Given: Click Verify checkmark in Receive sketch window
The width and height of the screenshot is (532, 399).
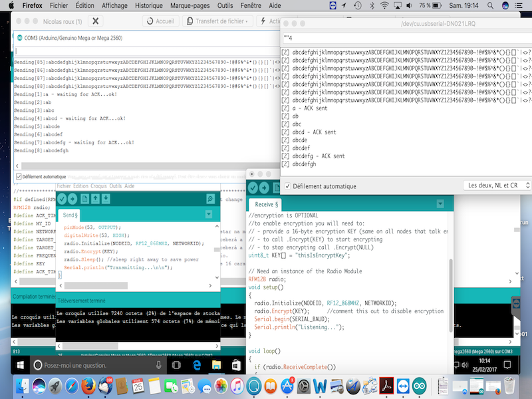Looking at the screenshot, I should click(253, 188).
